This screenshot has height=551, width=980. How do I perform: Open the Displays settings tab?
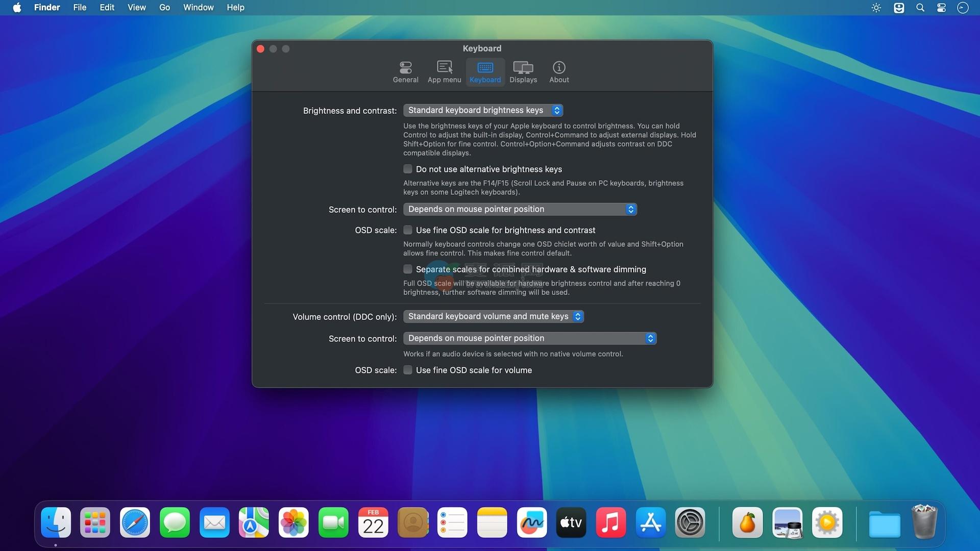coord(523,72)
